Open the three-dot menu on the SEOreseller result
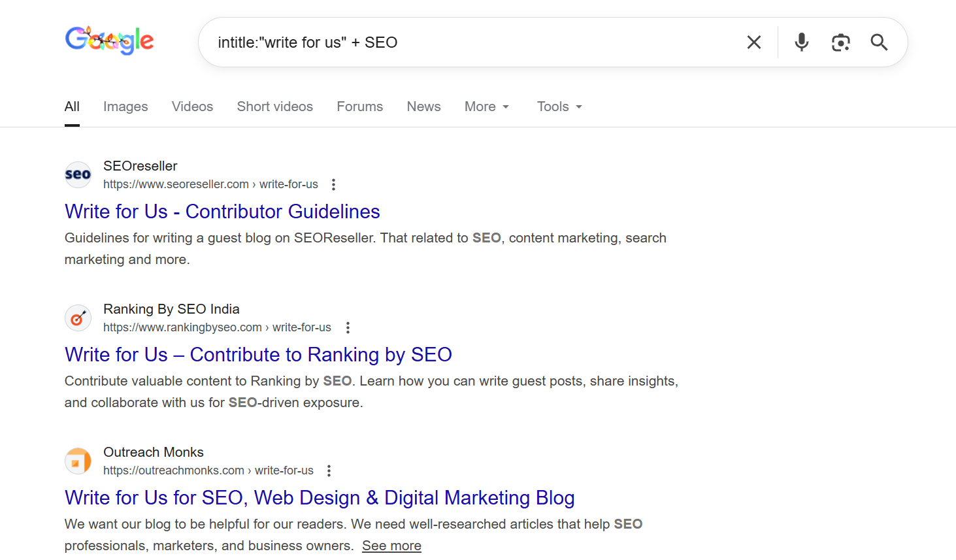This screenshot has width=956, height=560. (333, 184)
